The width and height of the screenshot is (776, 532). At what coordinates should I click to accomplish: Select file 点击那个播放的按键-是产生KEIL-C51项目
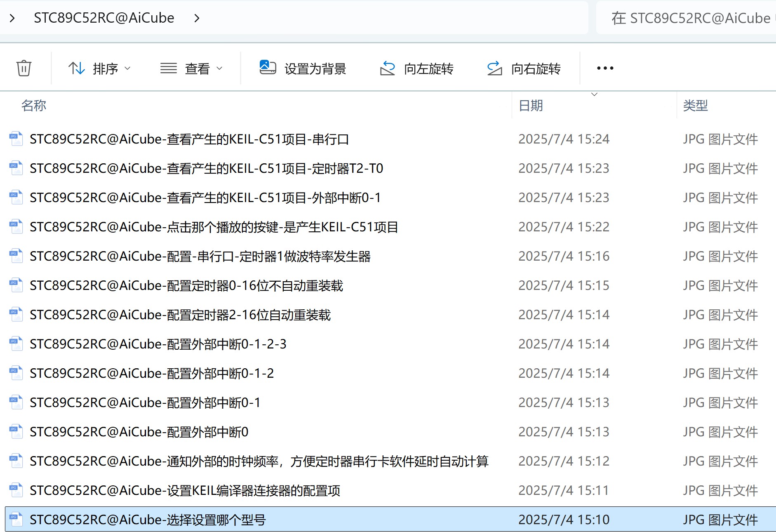(x=214, y=227)
